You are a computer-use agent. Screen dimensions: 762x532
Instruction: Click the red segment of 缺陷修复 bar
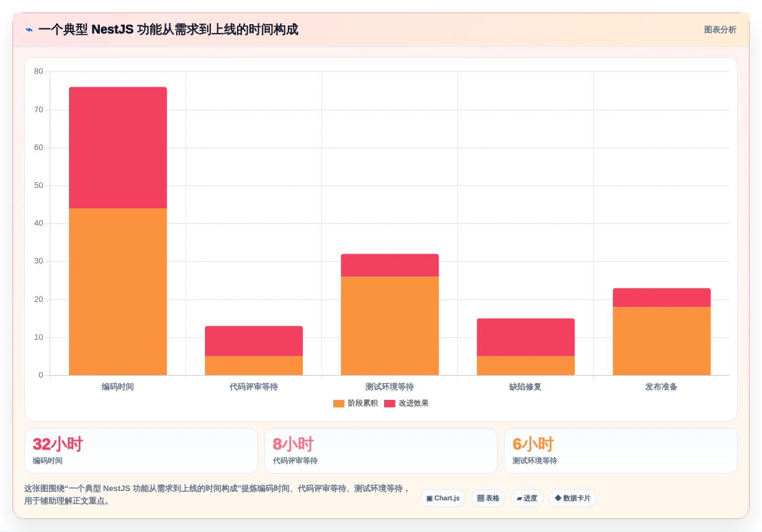526,337
